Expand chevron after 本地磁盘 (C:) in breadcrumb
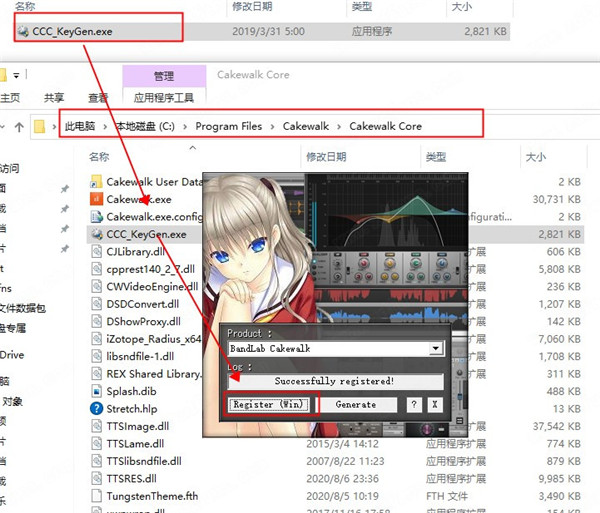600x513 pixels. pos(185,127)
